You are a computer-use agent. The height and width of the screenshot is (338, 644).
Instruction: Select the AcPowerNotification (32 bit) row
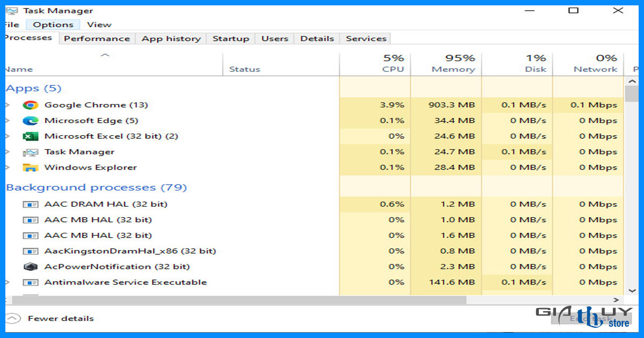coord(314,267)
